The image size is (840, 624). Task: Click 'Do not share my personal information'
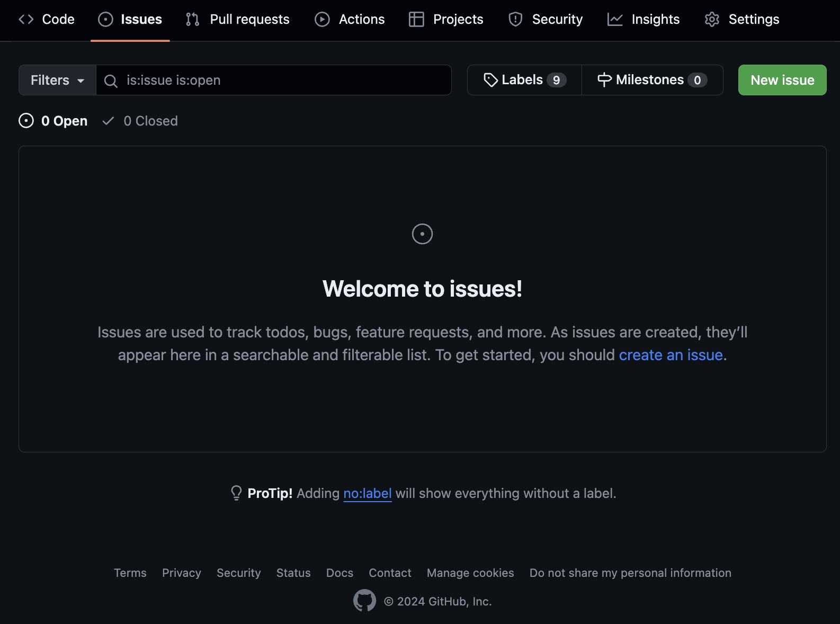point(630,573)
